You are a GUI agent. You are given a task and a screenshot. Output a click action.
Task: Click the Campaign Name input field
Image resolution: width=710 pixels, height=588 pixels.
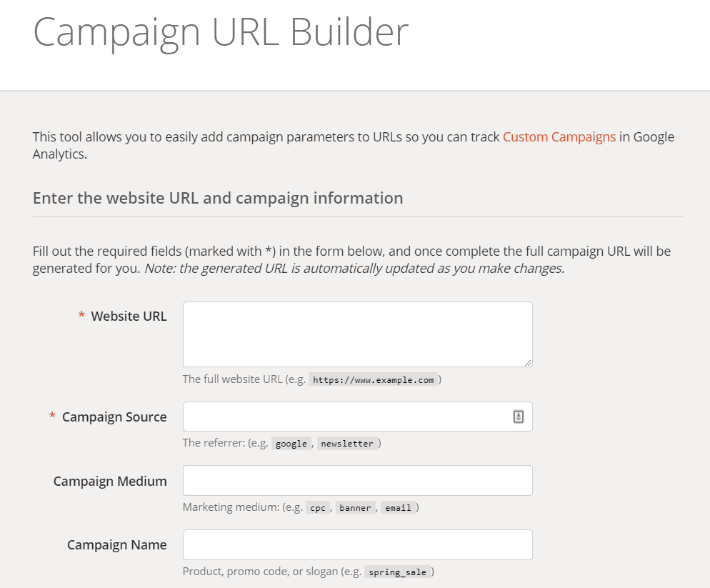[x=357, y=544]
